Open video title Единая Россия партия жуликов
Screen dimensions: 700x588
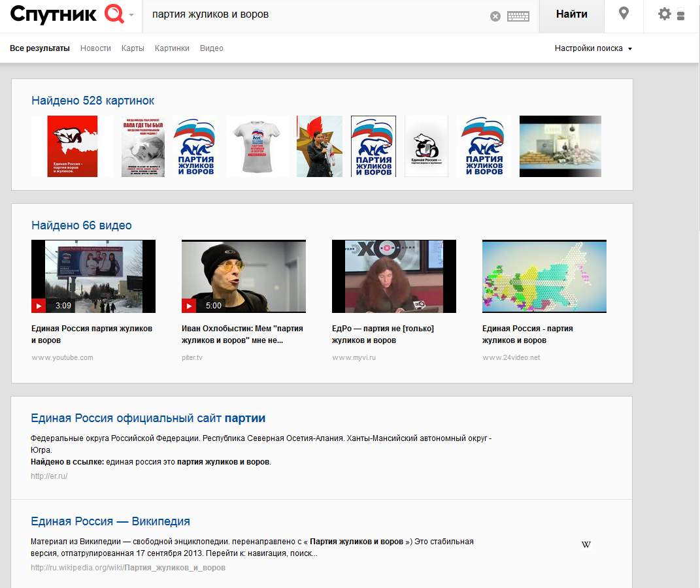tap(92, 334)
